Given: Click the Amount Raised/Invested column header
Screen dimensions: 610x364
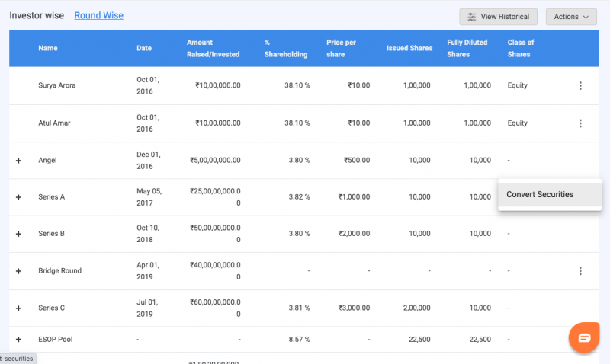Looking at the screenshot, I should (x=213, y=48).
